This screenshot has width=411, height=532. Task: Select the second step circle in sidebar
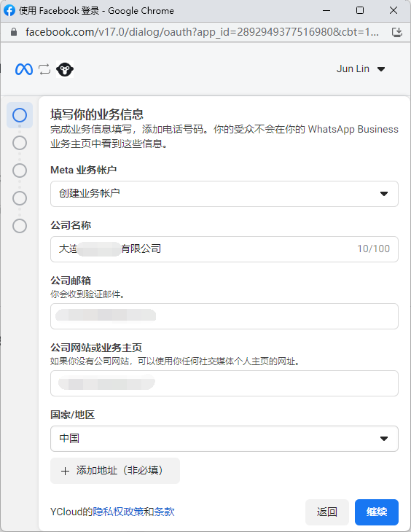pos(20,143)
